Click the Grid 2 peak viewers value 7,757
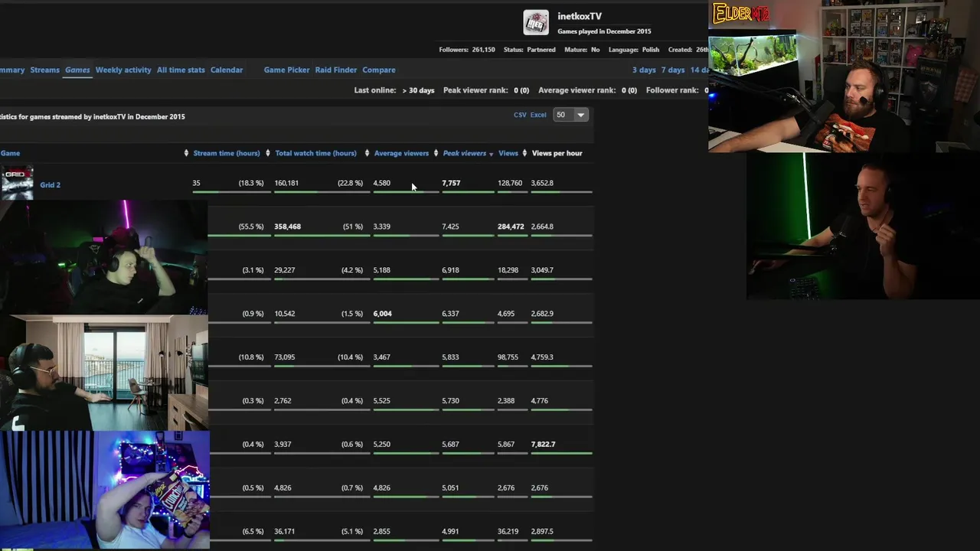The width and height of the screenshot is (980, 551). point(451,183)
